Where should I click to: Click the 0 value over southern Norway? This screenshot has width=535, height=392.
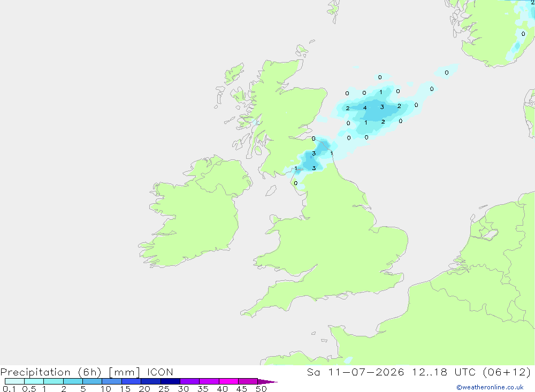pos(523,34)
